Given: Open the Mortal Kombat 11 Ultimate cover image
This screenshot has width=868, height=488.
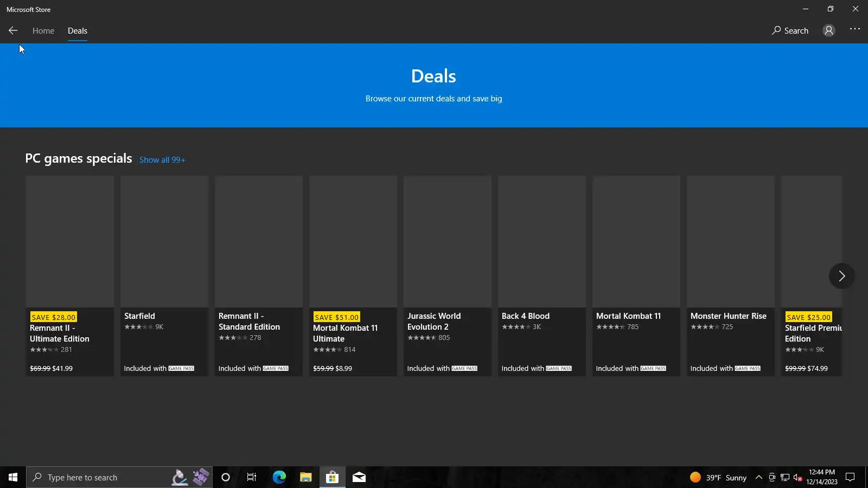Looking at the screenshot, I should (x=353, y=241).
